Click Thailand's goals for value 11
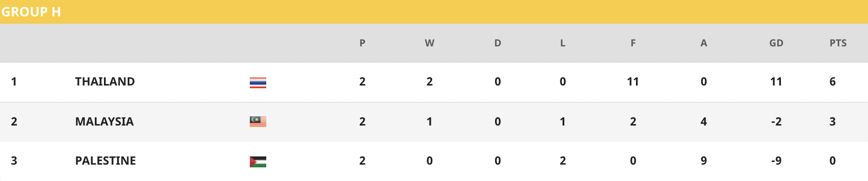 tap(633, 81)
